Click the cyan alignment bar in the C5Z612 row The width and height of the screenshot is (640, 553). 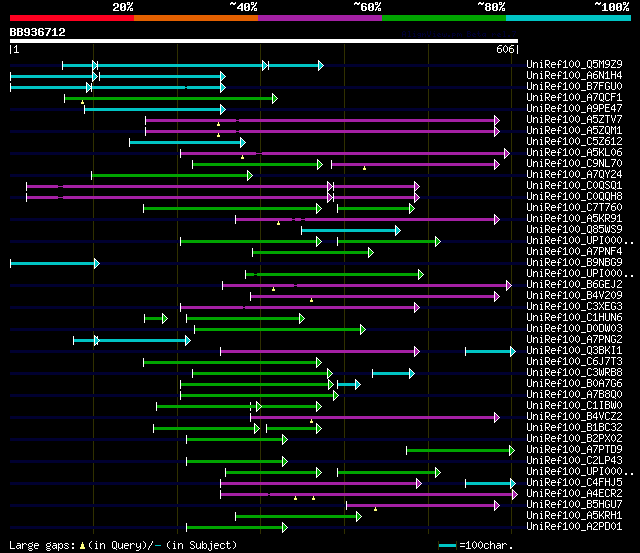pyautogui.click(x=187, y=142)
